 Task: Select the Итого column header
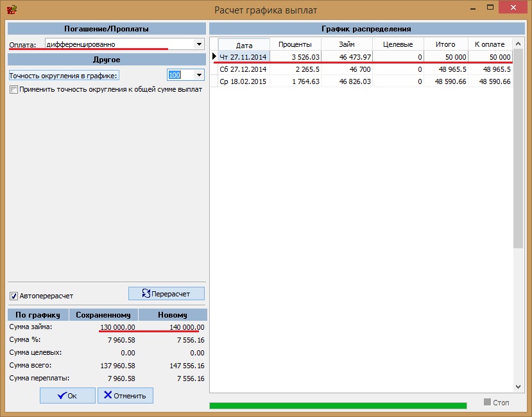(445, 44)
